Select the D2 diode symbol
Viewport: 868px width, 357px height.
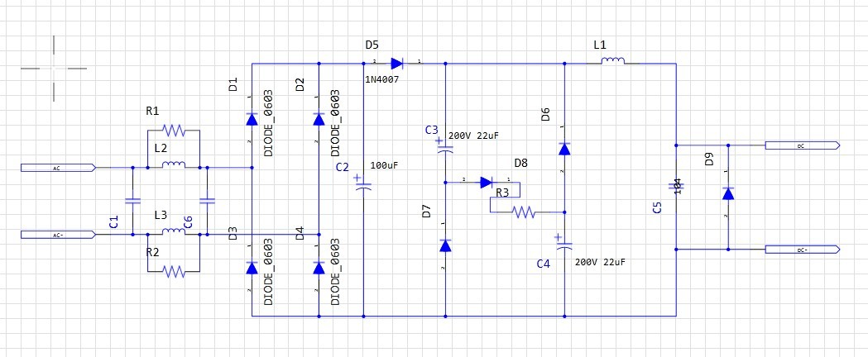click(x=319, y=119)
